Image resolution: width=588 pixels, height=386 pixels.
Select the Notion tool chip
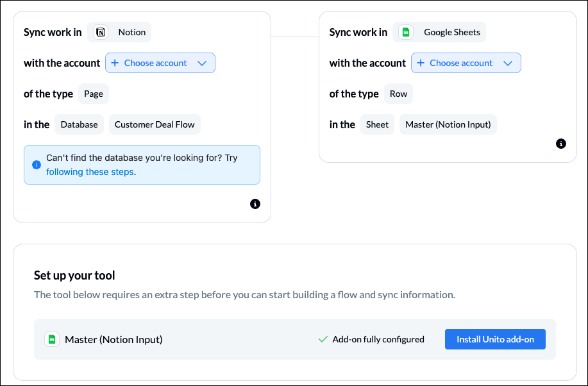(119, 32)
